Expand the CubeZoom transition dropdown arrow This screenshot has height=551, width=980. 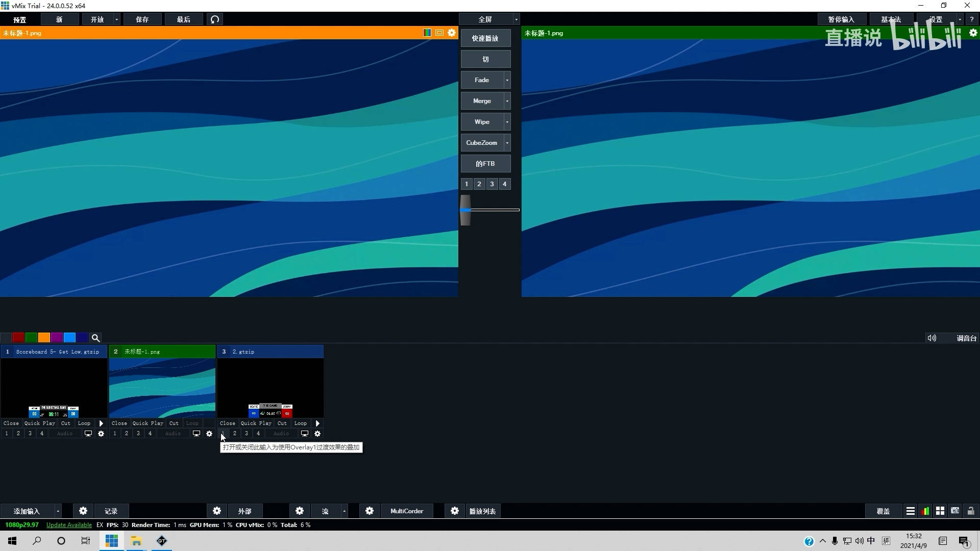(x=507, y=143)
